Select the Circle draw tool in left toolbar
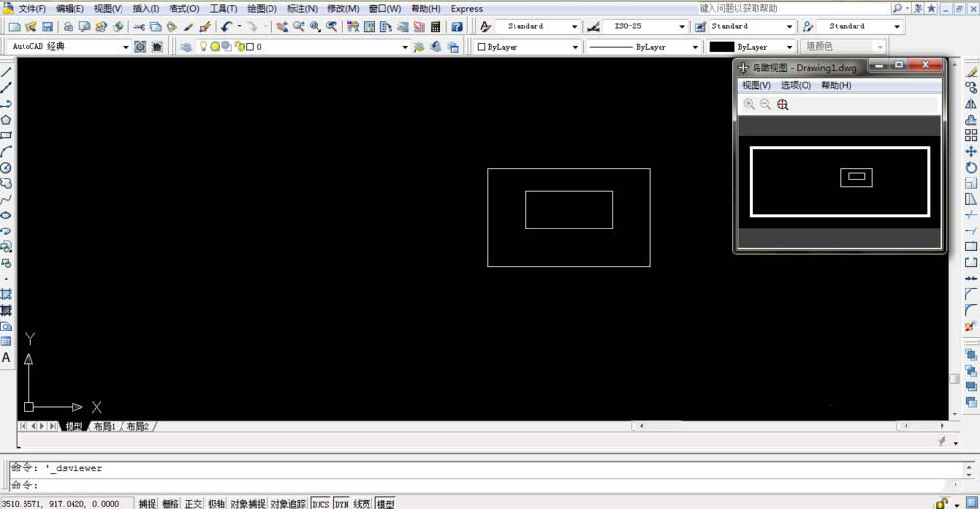Viewport: 980px width, 509px height. pyautogui.click(x=6, y=167)
